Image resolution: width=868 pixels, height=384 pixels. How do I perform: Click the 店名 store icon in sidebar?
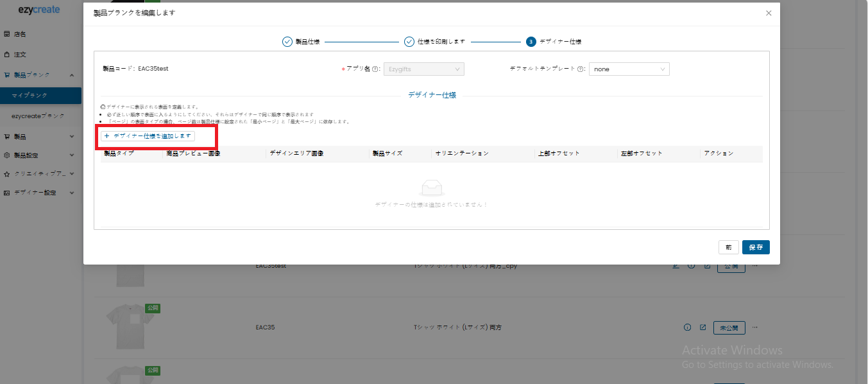point(7,34)
